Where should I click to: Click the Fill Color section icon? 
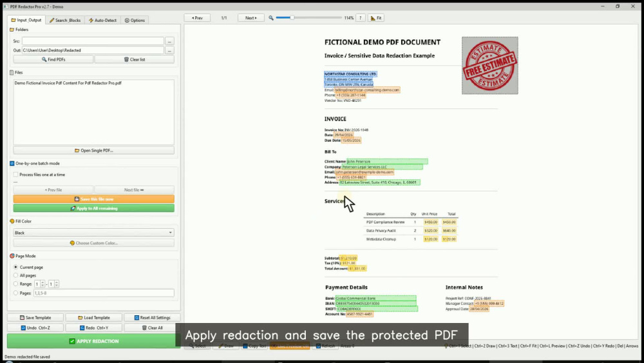12,221
